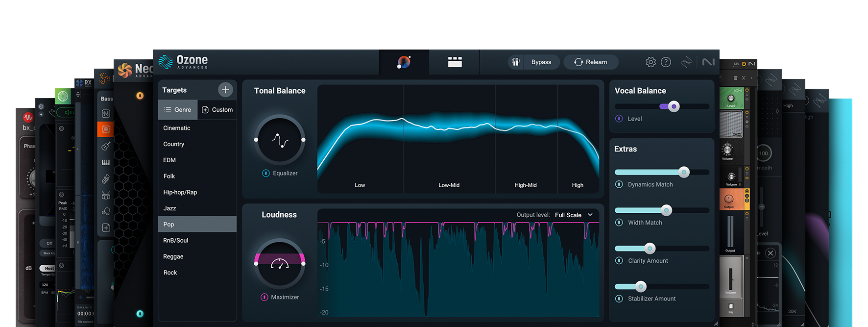868x327 pixels.
Task: Toggle the orange power button in Guitar Rig header
Action: [x=744, y=64]
